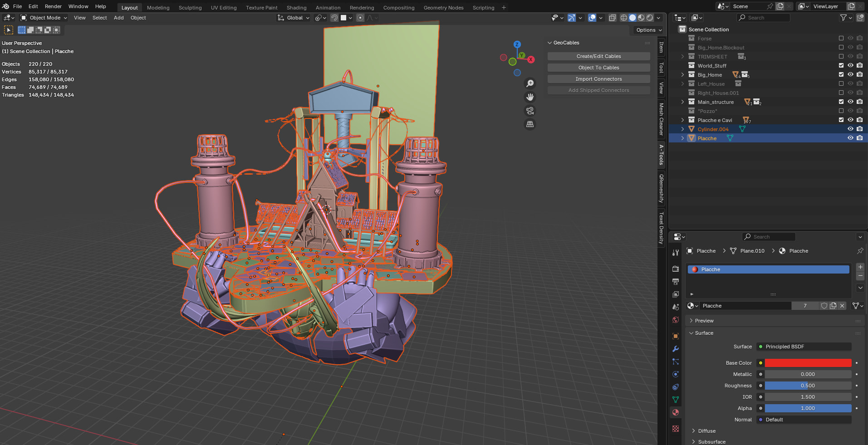
Task: Click the pan hand icon in viewport
Action: [530, 97]
